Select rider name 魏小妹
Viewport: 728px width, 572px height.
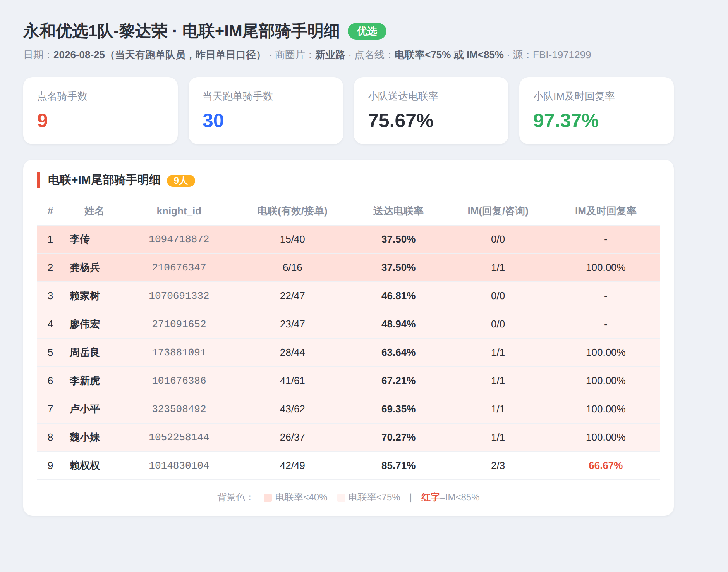[x=85, y=437]
